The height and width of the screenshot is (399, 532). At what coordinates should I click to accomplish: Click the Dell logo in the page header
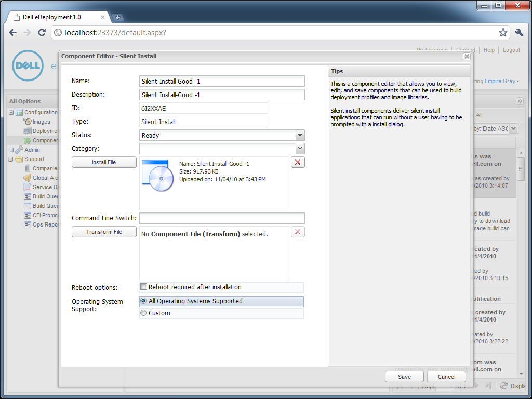[28, 65]
